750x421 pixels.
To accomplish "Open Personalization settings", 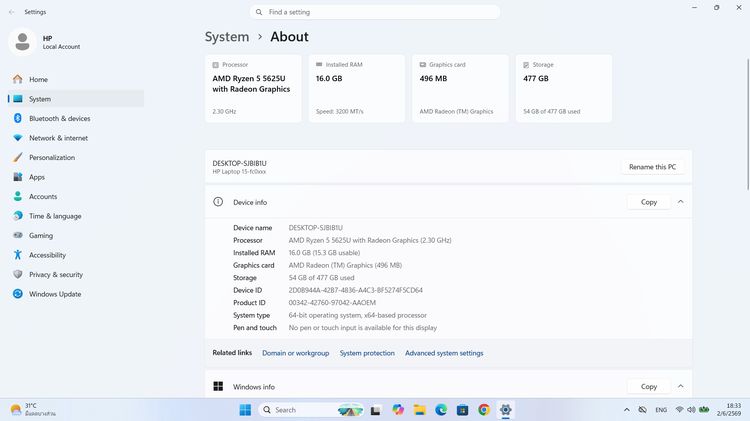I will point(76,157).
